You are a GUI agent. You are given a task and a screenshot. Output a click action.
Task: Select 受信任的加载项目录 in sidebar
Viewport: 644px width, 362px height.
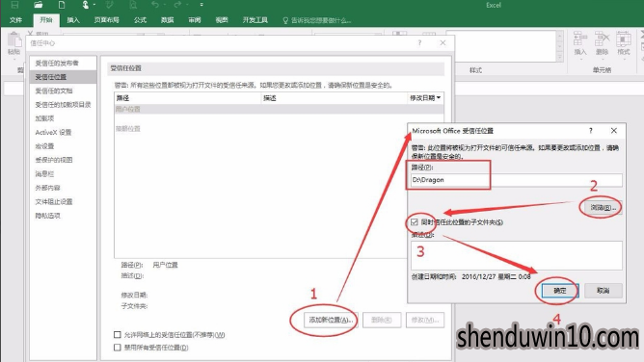63,105
